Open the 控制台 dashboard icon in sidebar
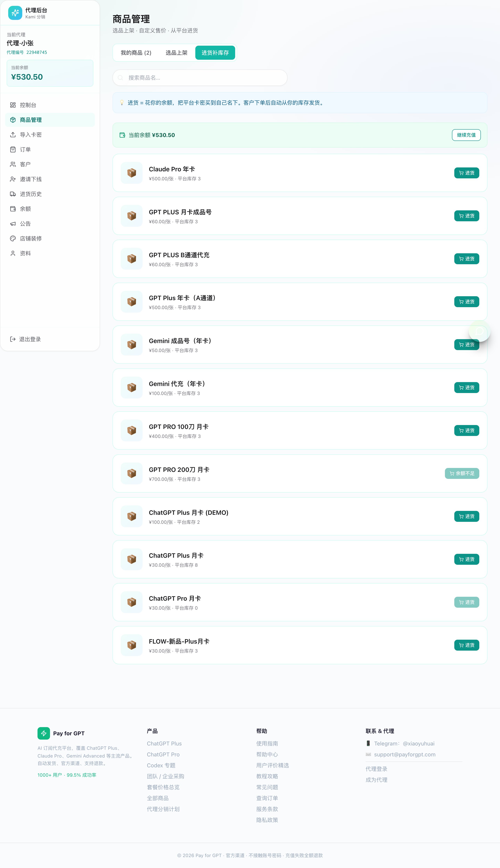Image resolution: width=500 pixels, height=868 pixels. click(x=13, y=105)
